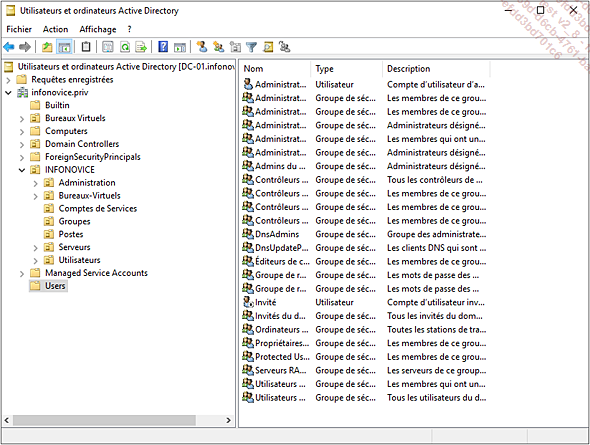Click the Up one level folder icon
The height and width of the screenshot is (445, 590).
(x=47, y=47)
